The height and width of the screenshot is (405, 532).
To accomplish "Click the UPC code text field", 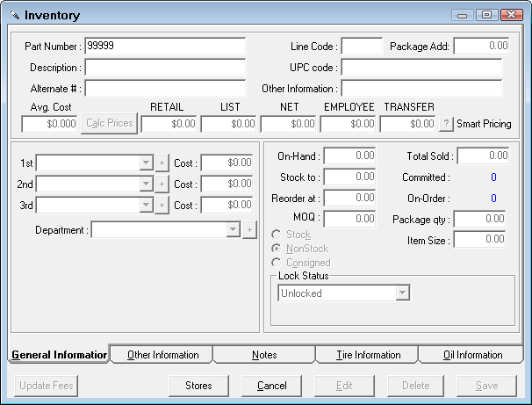I will [421, 67].
